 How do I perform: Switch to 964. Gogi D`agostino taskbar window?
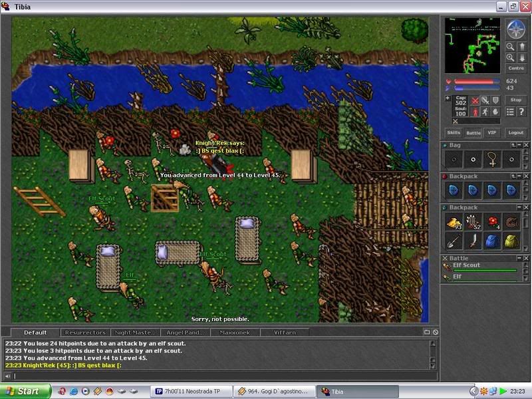coord(275,391)
